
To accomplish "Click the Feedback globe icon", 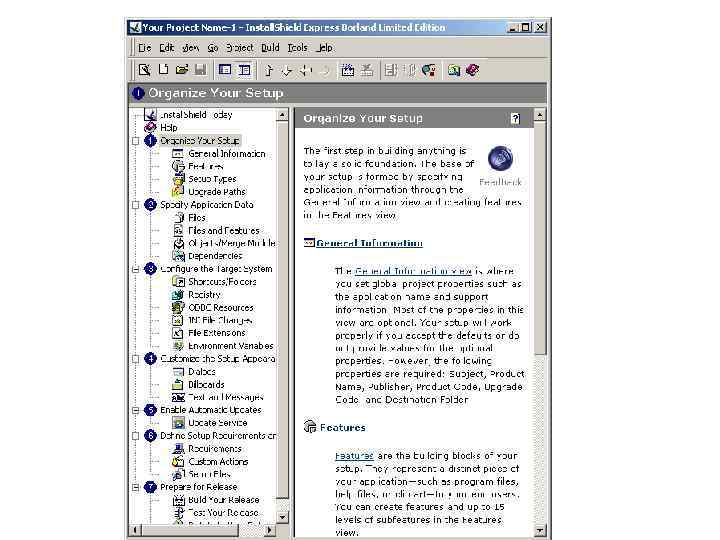I will pyautogui.click(x=500, y=158).
